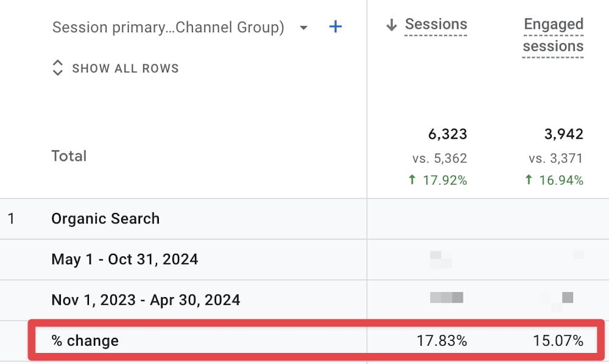Click the 17.83% sessions change cell
Screen dimensions: 609x364
pyautogui.click(x=442, y=340)
